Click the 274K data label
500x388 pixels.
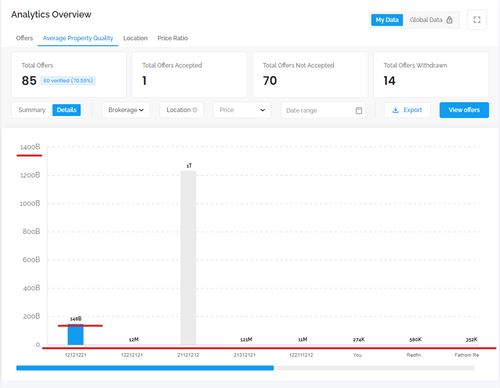[x=359, y=340]
